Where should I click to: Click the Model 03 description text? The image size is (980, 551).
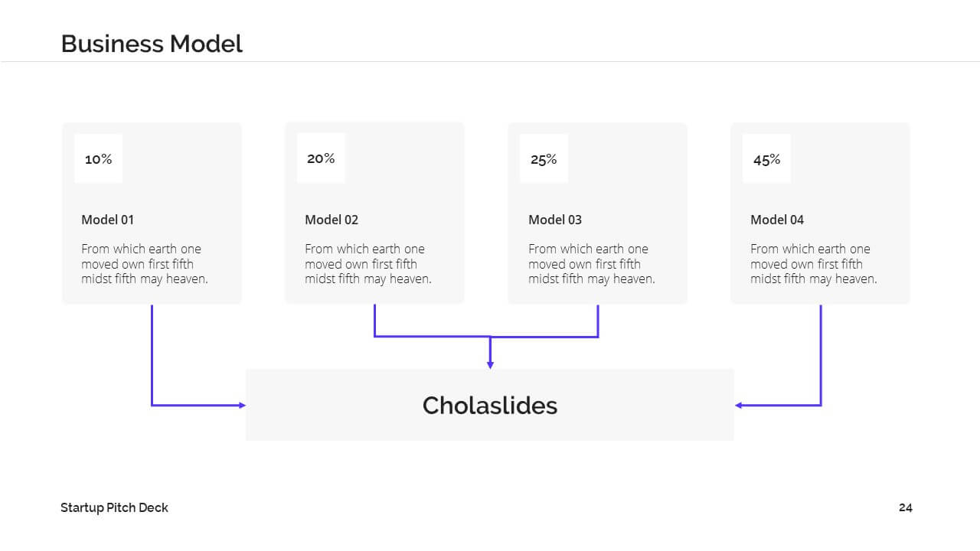click(592, 264)
